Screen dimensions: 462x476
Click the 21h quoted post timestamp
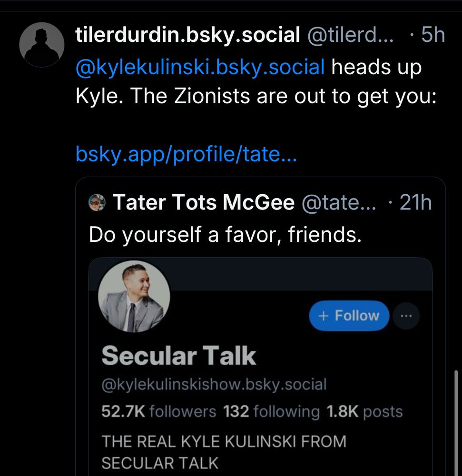click(x=415, y=203)
